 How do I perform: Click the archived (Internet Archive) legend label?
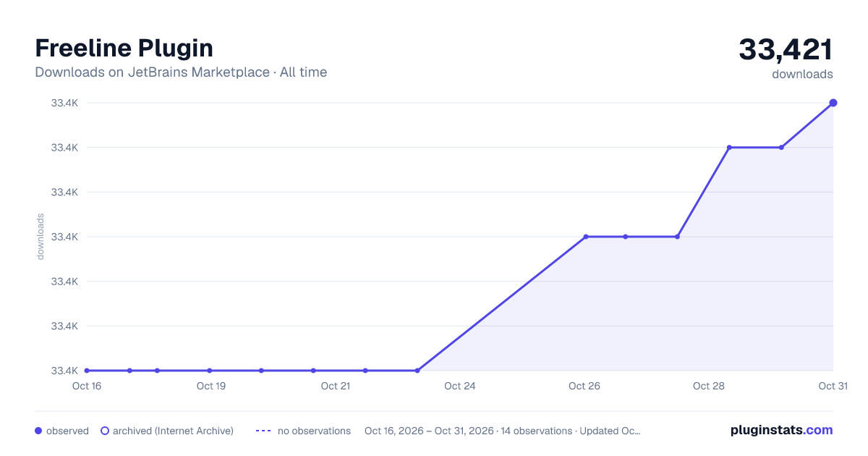(173, 431)
